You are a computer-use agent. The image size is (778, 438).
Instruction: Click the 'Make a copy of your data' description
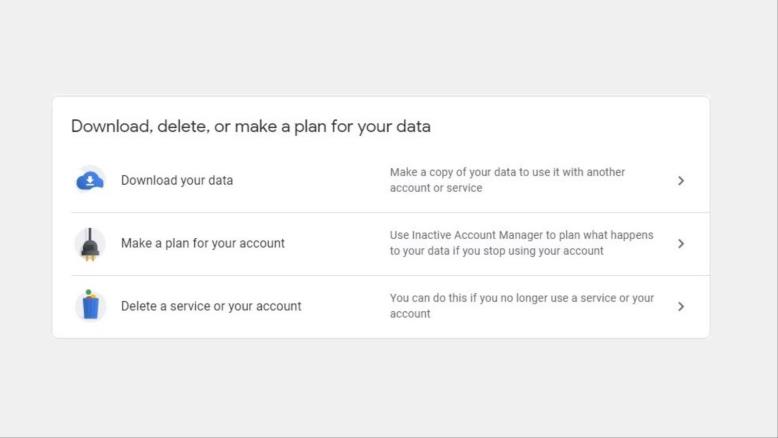click(x=507, y=180)
